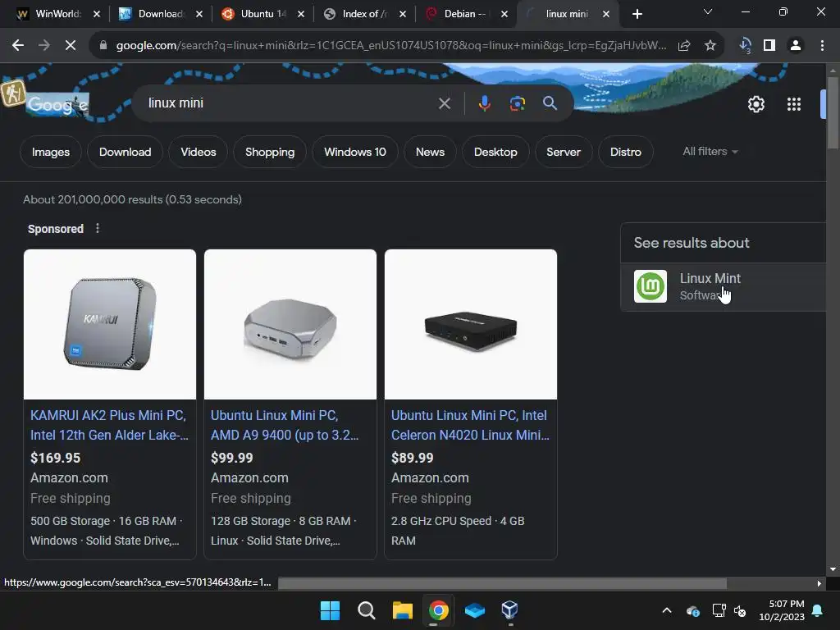
Task: Switch to the Index of tab
Action: click(x=364, y=14)
